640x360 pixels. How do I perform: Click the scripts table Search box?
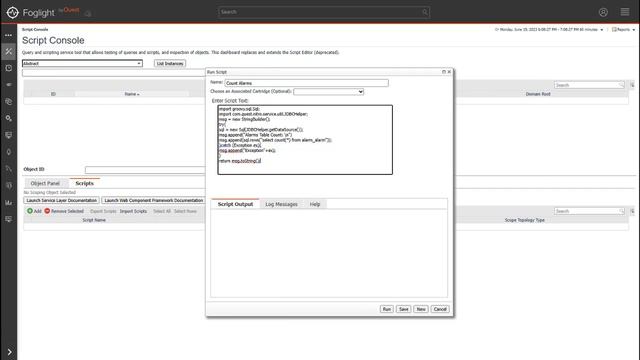589,211
